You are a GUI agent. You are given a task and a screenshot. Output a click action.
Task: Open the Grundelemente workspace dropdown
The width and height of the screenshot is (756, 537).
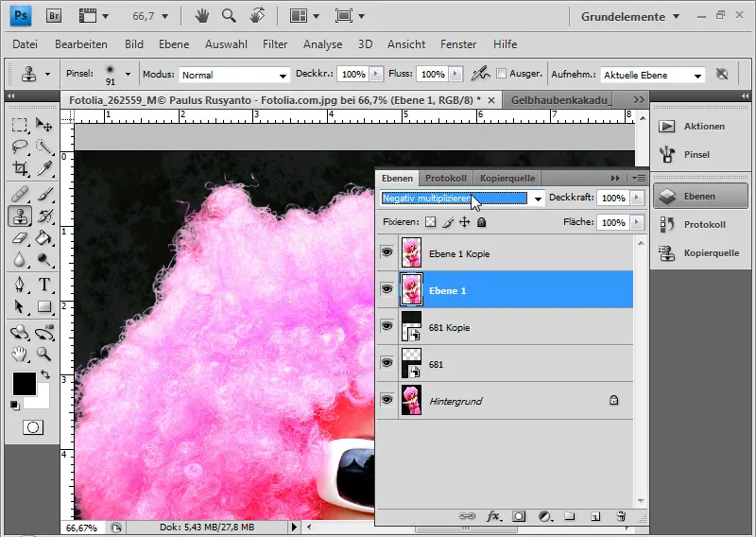630,16
